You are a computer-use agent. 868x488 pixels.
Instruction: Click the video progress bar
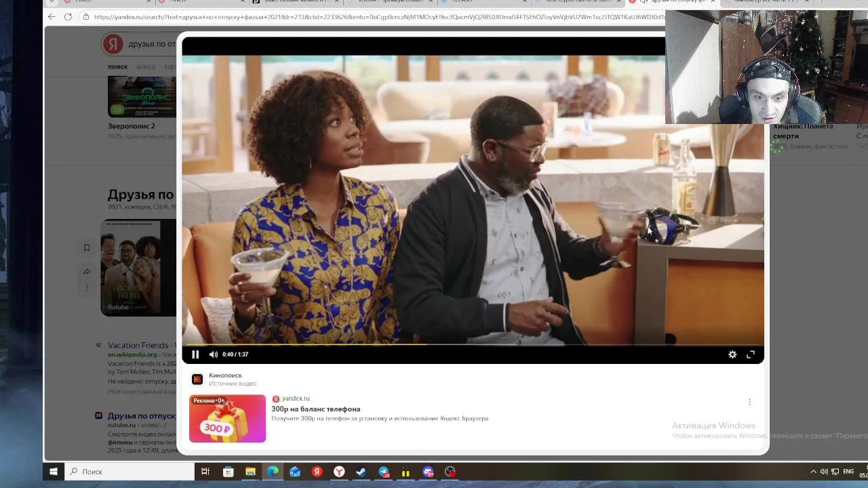[x=473, y=345]
